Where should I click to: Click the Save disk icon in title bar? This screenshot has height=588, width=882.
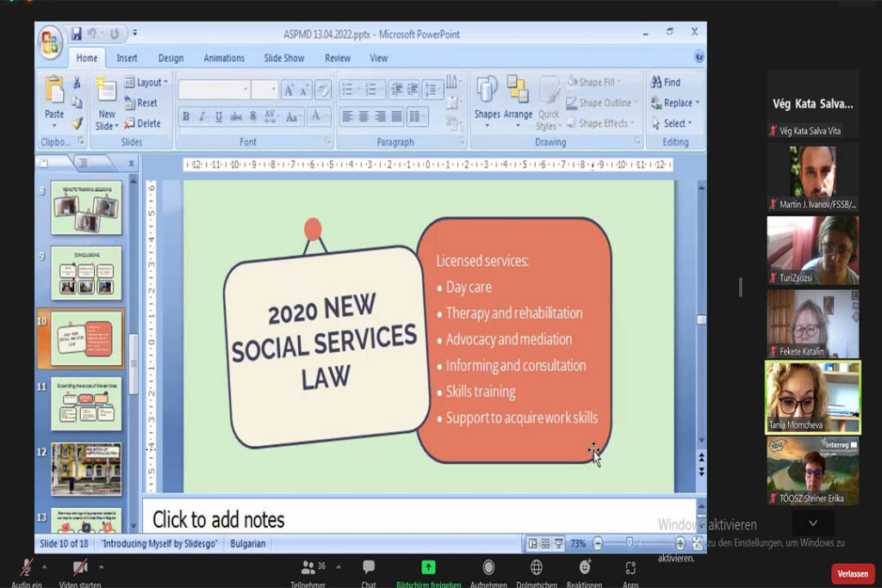77,34
